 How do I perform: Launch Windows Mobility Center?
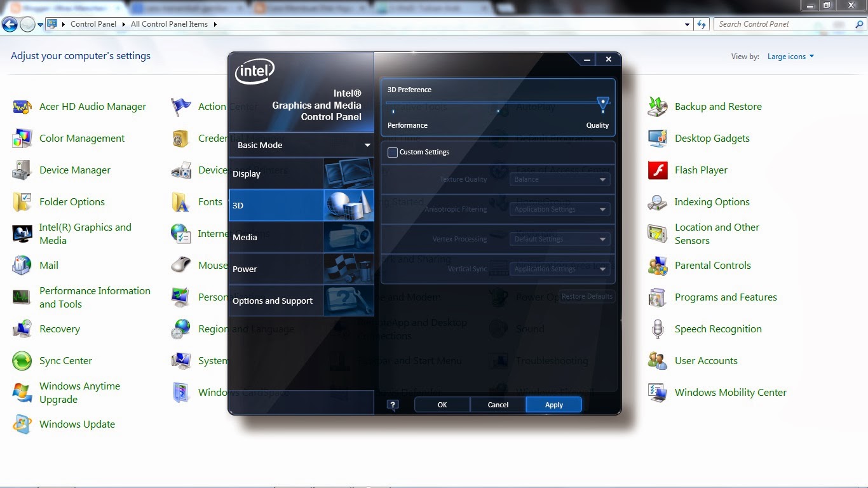click(x=730, y=392)
